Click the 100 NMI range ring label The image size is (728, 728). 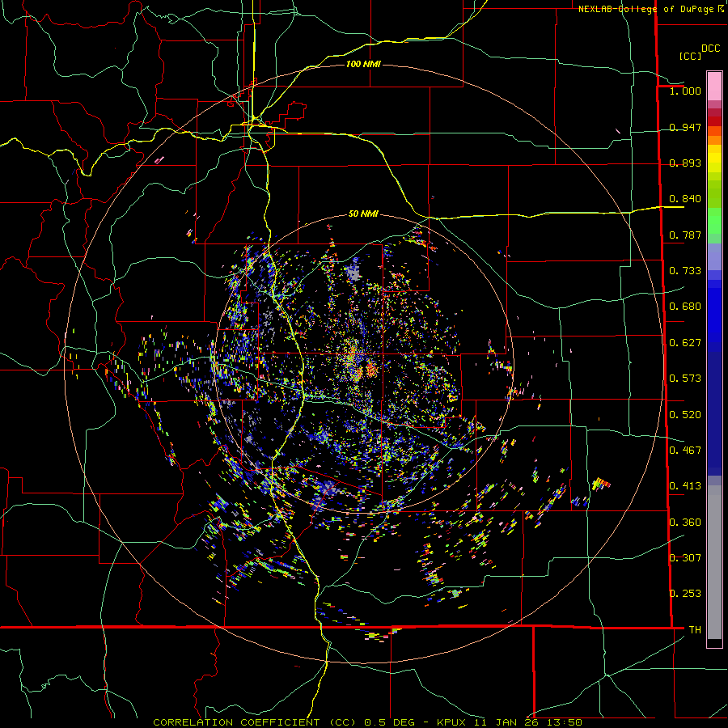point(363,64)
